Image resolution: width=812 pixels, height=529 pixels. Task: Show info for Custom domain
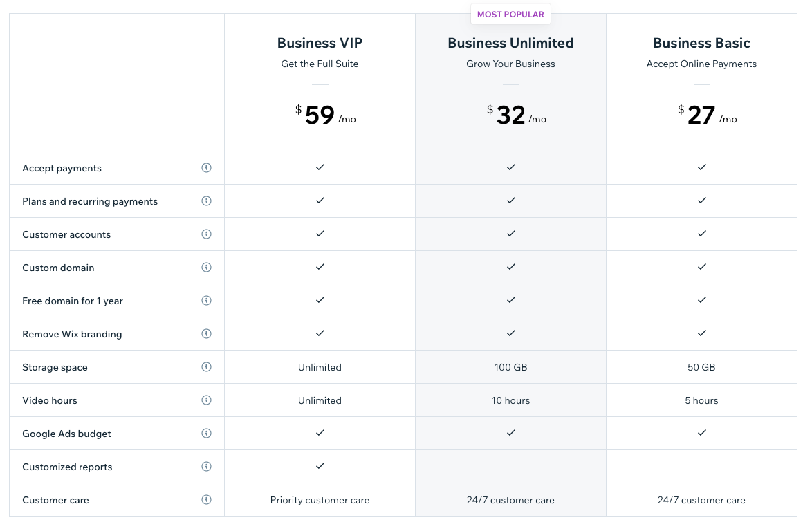(x=206, y=268)
